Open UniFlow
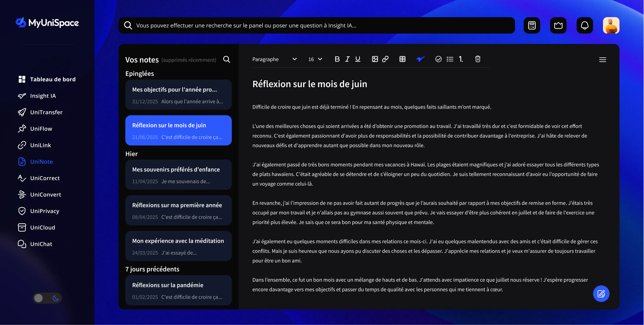Image resolution: width=644 pixels, height=325 pixels. click(x=35, y=129)
